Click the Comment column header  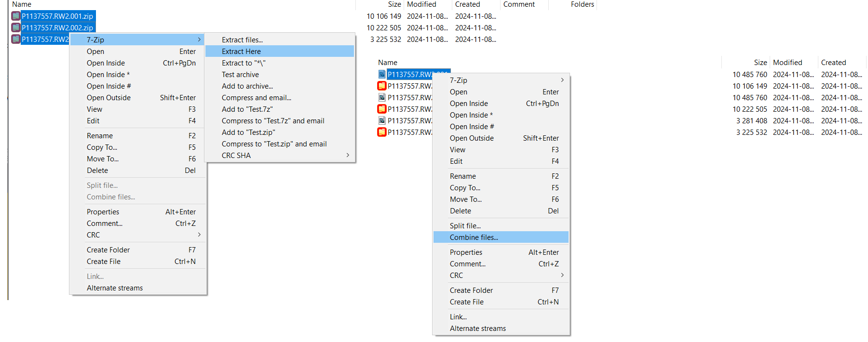click(x=519, y=4)
